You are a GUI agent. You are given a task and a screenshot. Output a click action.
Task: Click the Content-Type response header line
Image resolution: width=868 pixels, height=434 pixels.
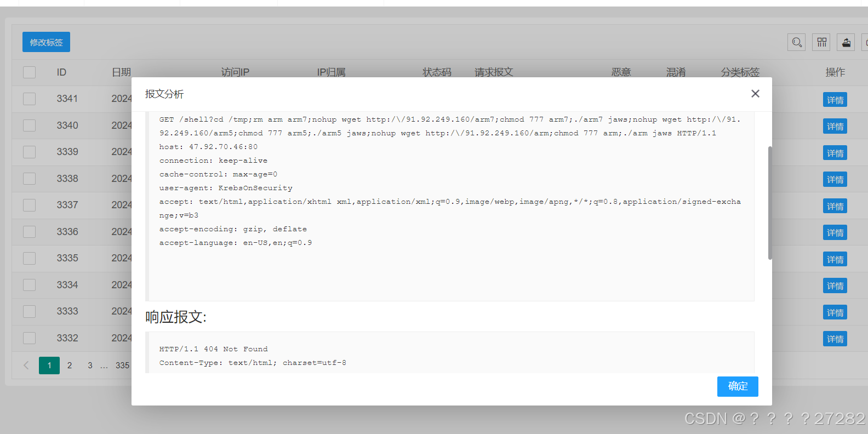pyautogui.click(x=253, y=363)
